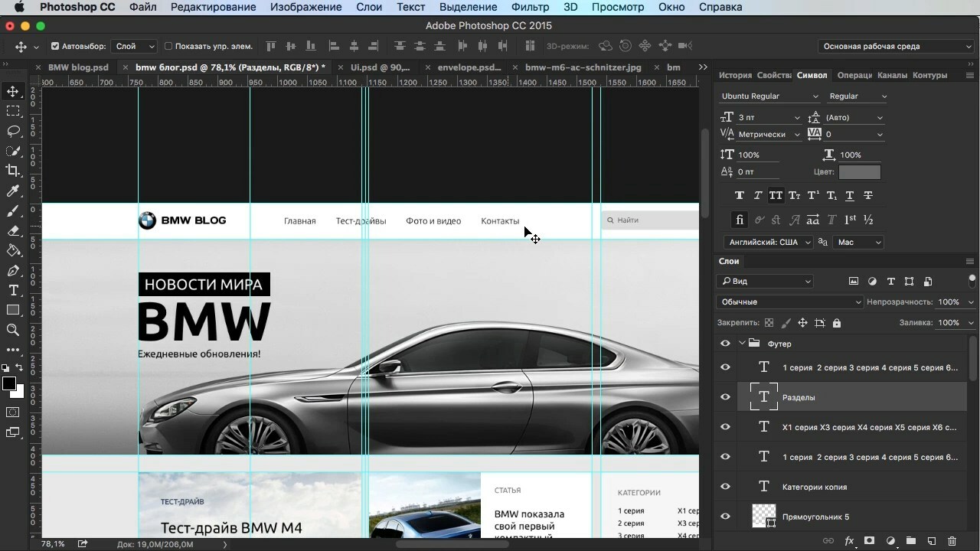Open the Regular font style dropdown
980x551 pixels.
858,96
